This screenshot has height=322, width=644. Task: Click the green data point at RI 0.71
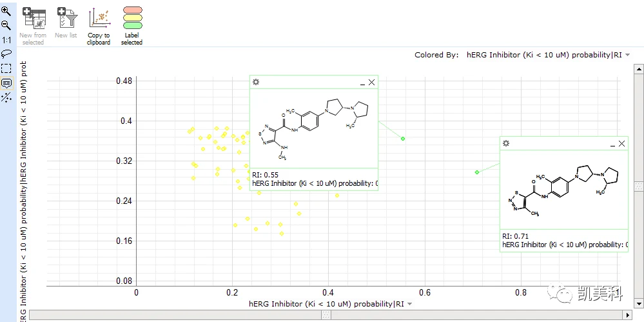coord(477,172)
